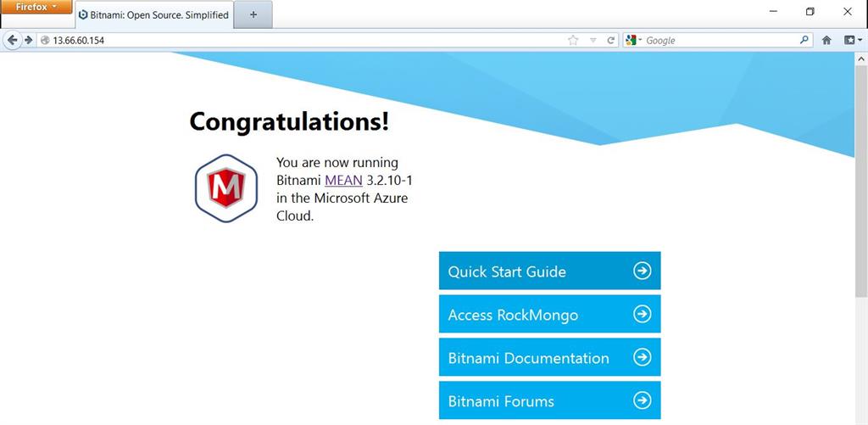This screenshot has height=425, width=868.
Task: Open the URL history dropdown arrow
Action: [x=593, y=41]
